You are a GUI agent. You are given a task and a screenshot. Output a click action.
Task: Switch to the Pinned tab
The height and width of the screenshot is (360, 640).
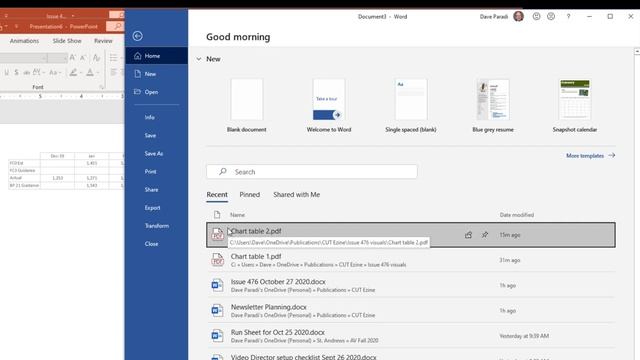[x=249, y=195]
